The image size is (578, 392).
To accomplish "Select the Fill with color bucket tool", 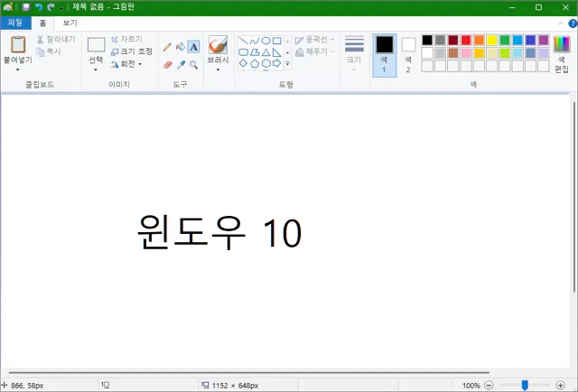I will click(x=181, y=47).
